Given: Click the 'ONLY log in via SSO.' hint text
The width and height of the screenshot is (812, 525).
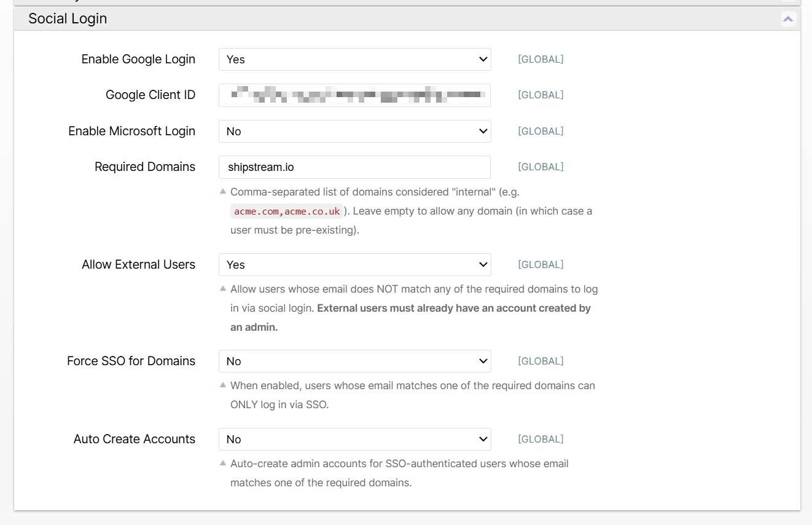Looking at the screenshot, I should click(x=279, y=405).
